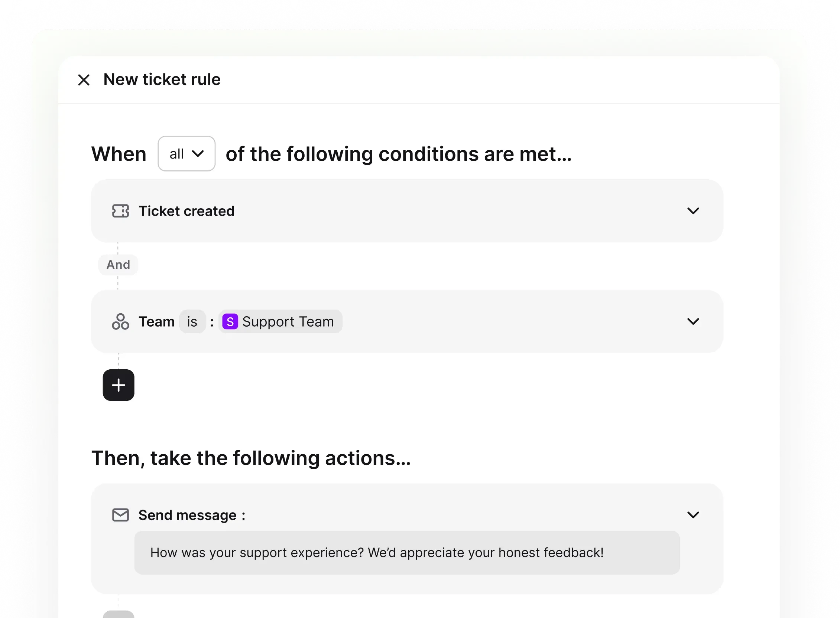Click the X to close the ticket rule dialog
Screen dimensions: 840x618
[x=84, y=80]
